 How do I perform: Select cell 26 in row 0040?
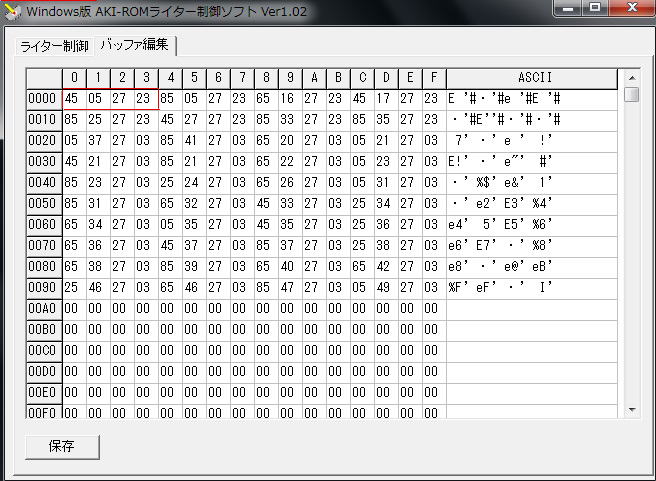(290, 183)
